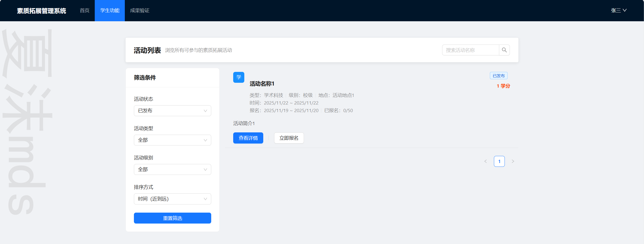Click the 活动列表 page heading
Viewport: 644px width, 244px height.
point(147,50)
